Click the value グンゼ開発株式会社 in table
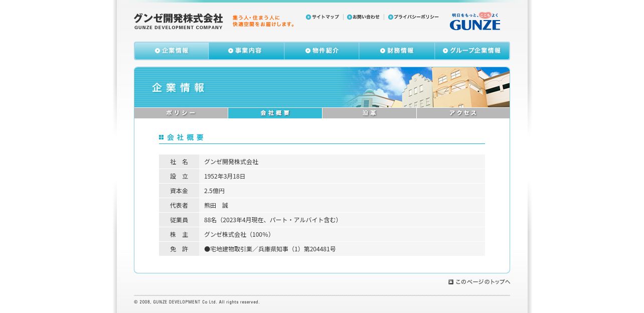644x313 pixels. click(x=231, y=162)
